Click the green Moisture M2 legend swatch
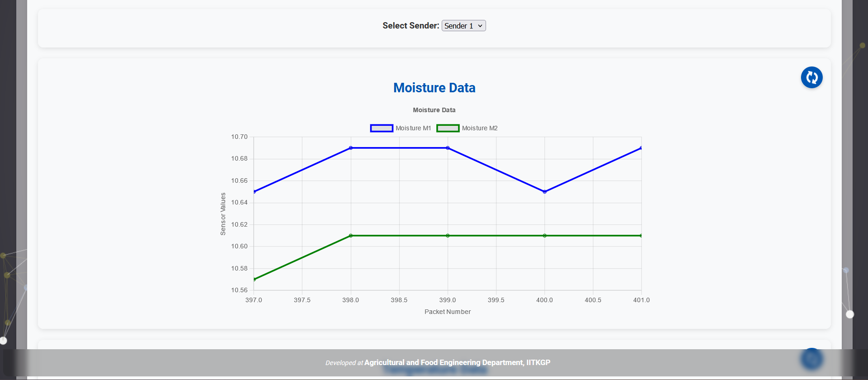This screenshot has width=868, height=380. [x=448, y=128]
